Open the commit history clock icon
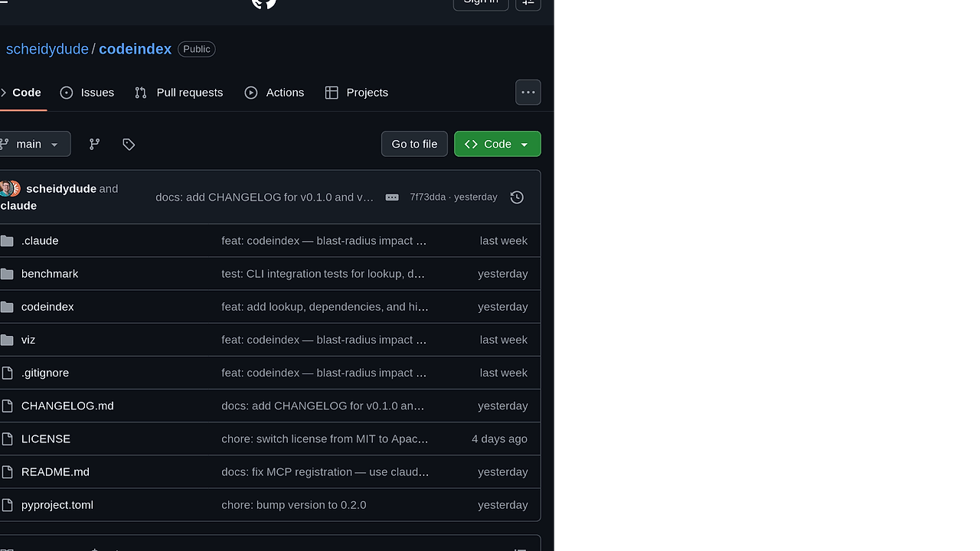The height and width of the screenshot is (551, 980). point(517,197)
